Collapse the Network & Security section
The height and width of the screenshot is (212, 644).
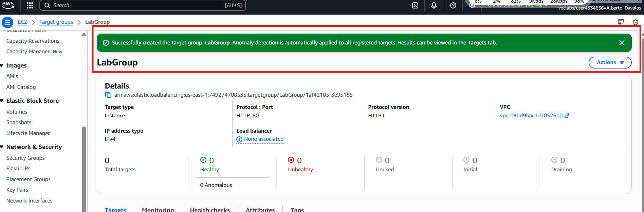(x=2, y=147)
